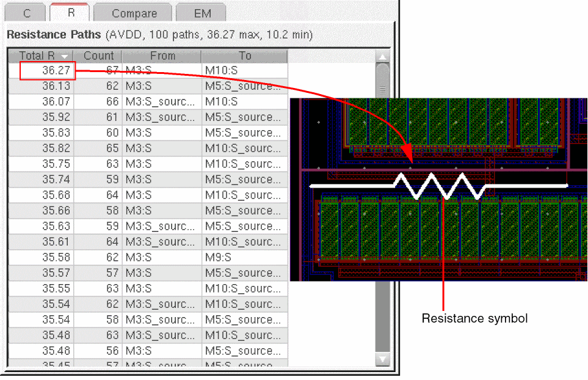Select the 36.07 total resistance row
588x380 pixels.
click(148, 101)
